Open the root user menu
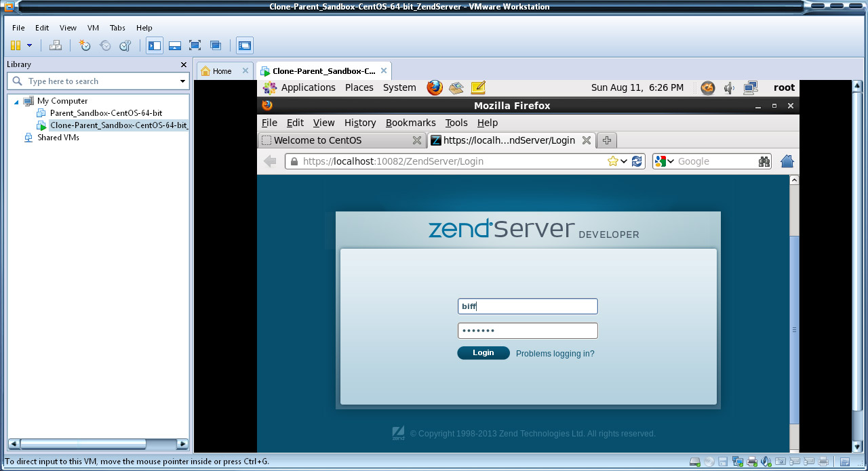868x471 pixels. coord(784,87)
